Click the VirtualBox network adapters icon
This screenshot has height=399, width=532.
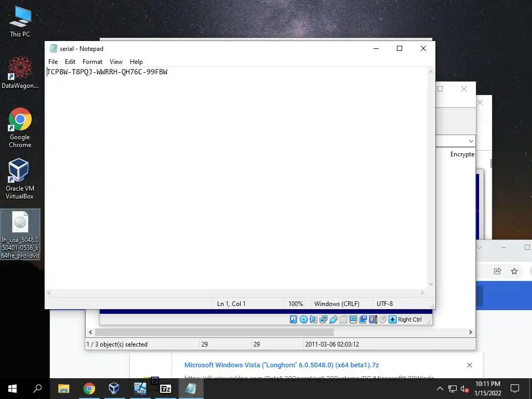point(323,320)
